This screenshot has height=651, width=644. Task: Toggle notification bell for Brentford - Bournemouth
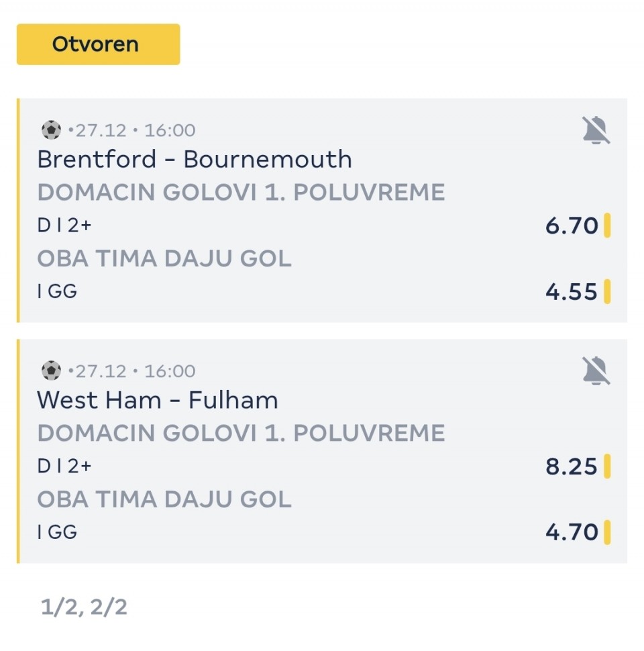click(596, 130)
